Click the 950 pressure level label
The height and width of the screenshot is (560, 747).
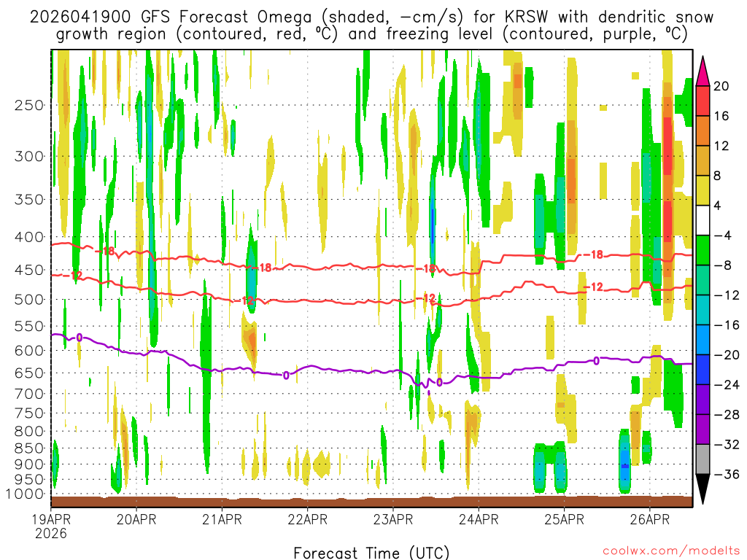[x=29, y=480]
